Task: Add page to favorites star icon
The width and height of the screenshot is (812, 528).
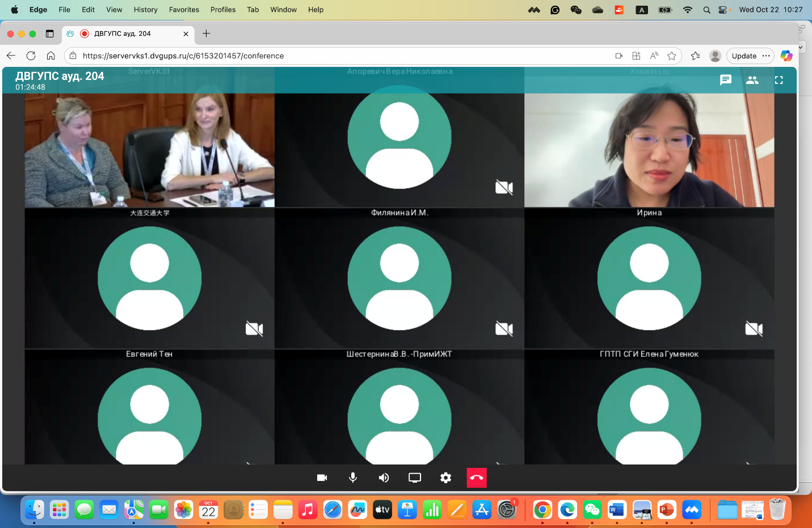Action: point(672,56)
